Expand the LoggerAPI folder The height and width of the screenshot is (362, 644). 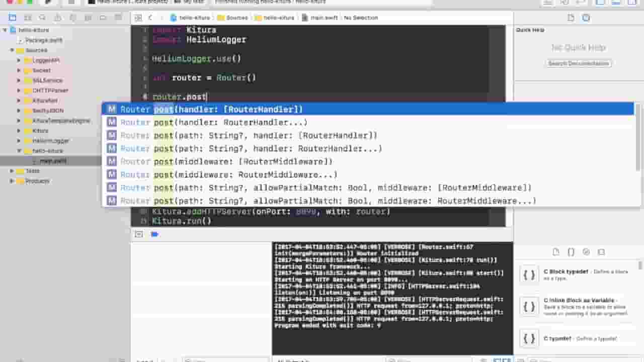(x=19, y=60)
